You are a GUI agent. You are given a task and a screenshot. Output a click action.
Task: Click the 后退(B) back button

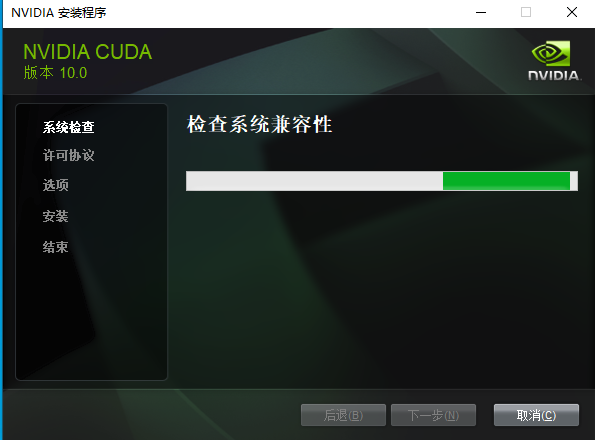coord(343,415)
